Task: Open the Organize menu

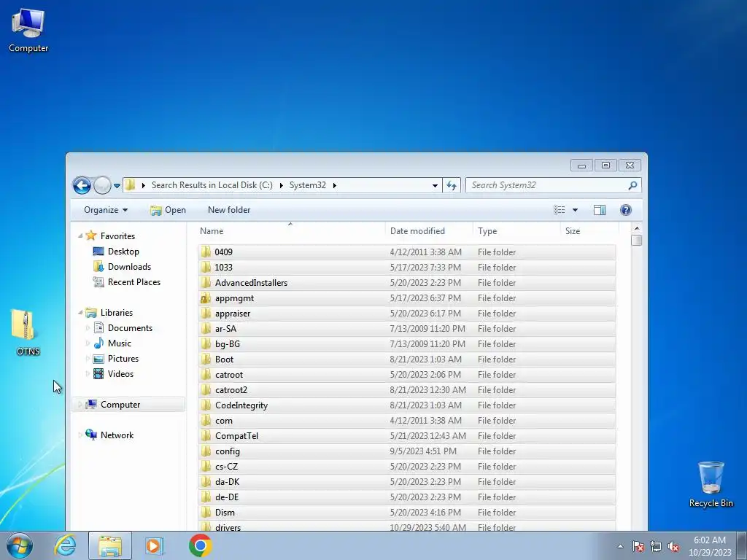Action: tap(106, 210)
